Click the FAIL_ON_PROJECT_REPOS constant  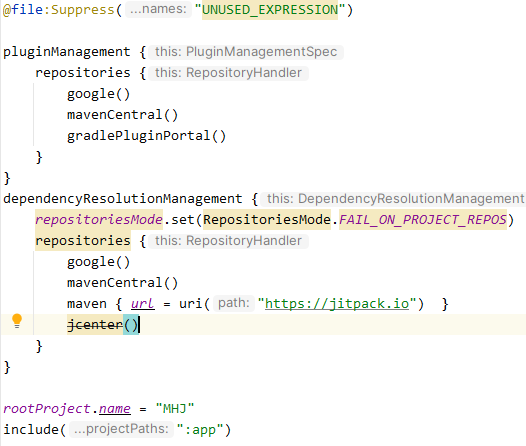pos(423,220)
